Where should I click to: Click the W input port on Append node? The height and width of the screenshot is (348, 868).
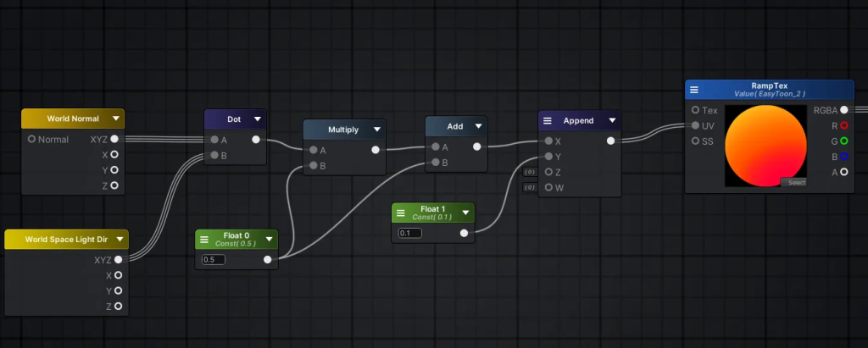click(x=548, y=187)
